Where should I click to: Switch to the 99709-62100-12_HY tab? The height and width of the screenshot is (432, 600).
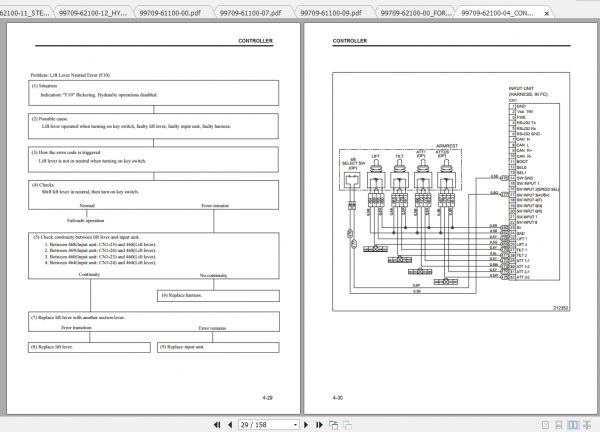[93, 13]
